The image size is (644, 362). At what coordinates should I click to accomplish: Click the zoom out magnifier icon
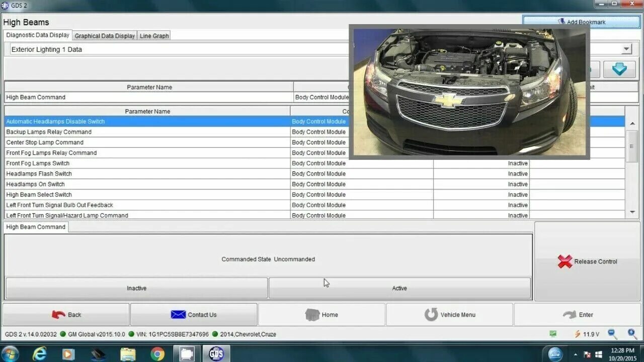(x=612, y=334)
